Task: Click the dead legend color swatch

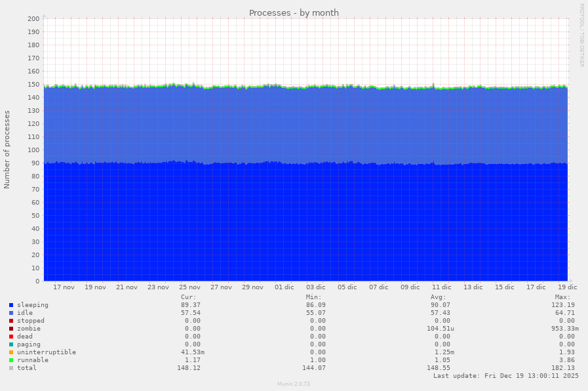Action: [x=11, y=337]
